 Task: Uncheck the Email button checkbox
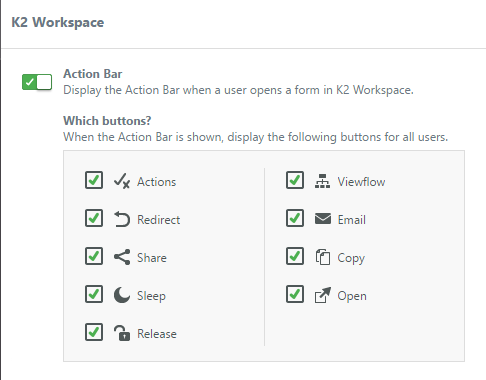coord(295,218)
